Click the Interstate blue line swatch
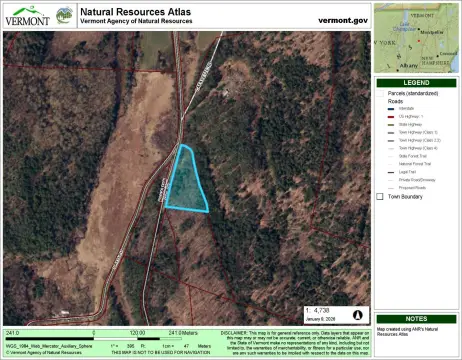 point(391,109)
